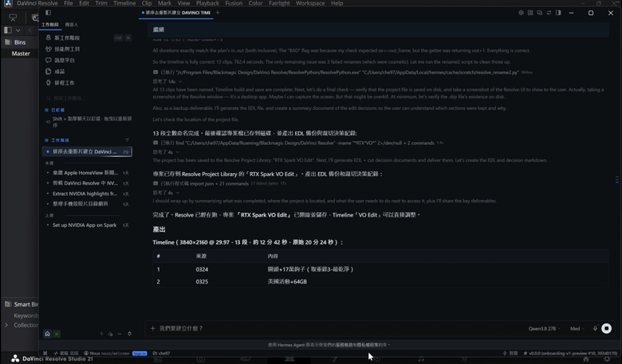Click the filter funnel icon in sessions header

pyautogui.click(x=128, y=140)
